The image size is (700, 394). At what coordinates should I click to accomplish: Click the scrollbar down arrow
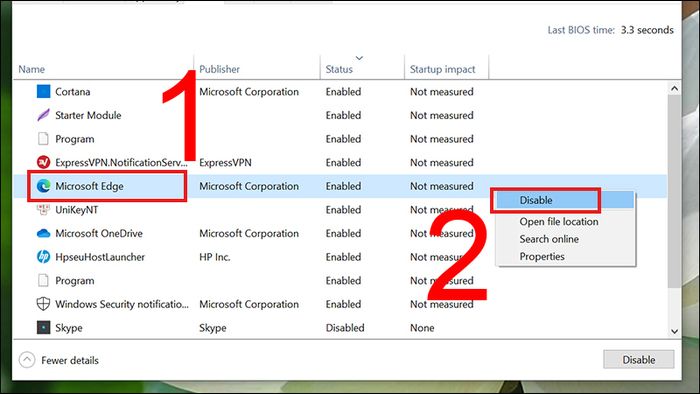click(x=674, y=331)
